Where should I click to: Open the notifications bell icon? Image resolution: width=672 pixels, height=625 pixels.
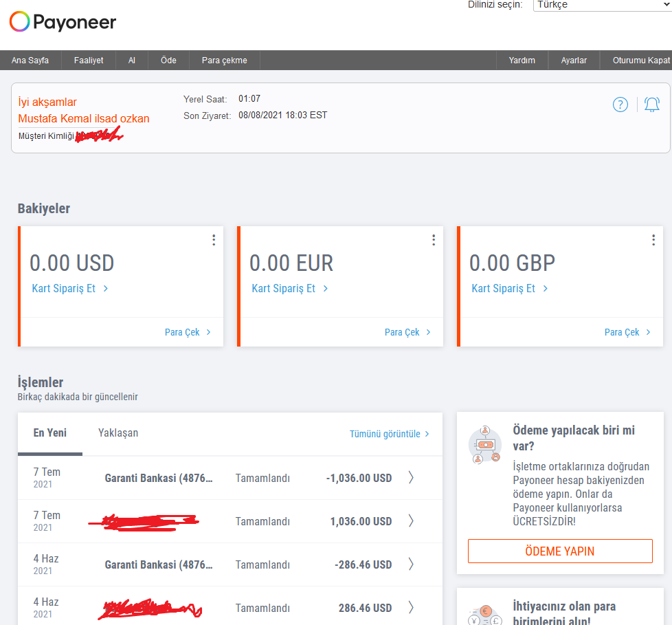652,105
